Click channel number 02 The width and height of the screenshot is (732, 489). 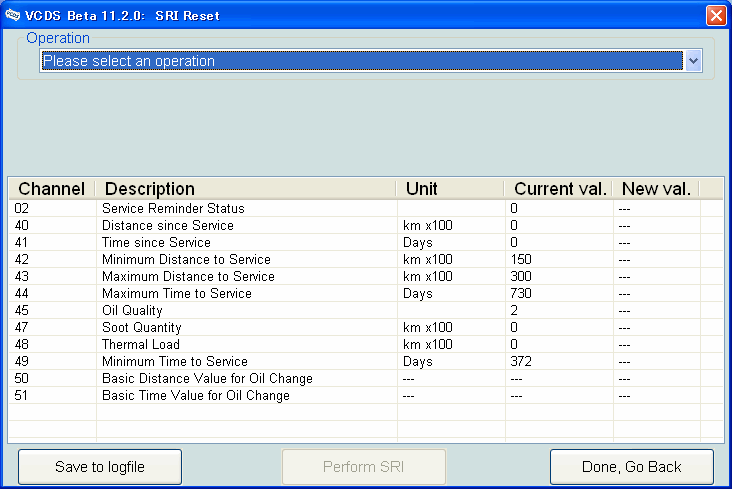(21, 208)
